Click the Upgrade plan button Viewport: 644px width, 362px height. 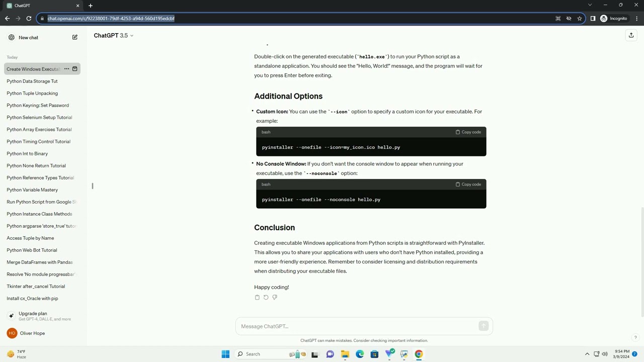point(43,316)
